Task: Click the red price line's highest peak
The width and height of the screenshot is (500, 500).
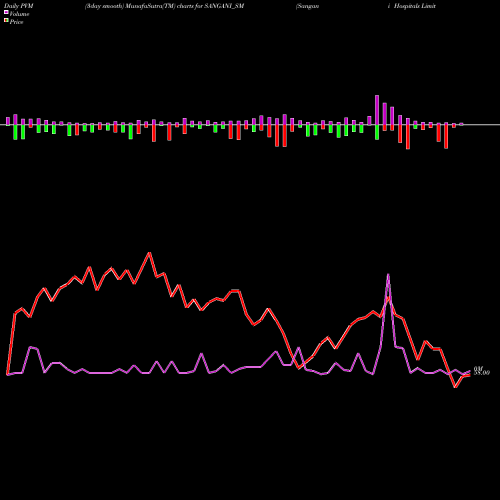Action: [149, 253]
